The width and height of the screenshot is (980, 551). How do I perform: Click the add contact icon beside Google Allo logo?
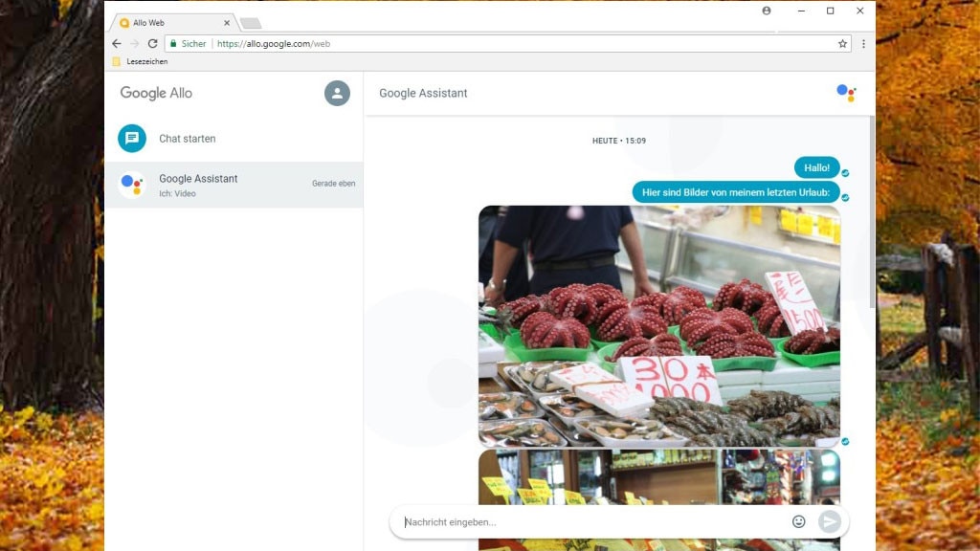coord(337,93)
